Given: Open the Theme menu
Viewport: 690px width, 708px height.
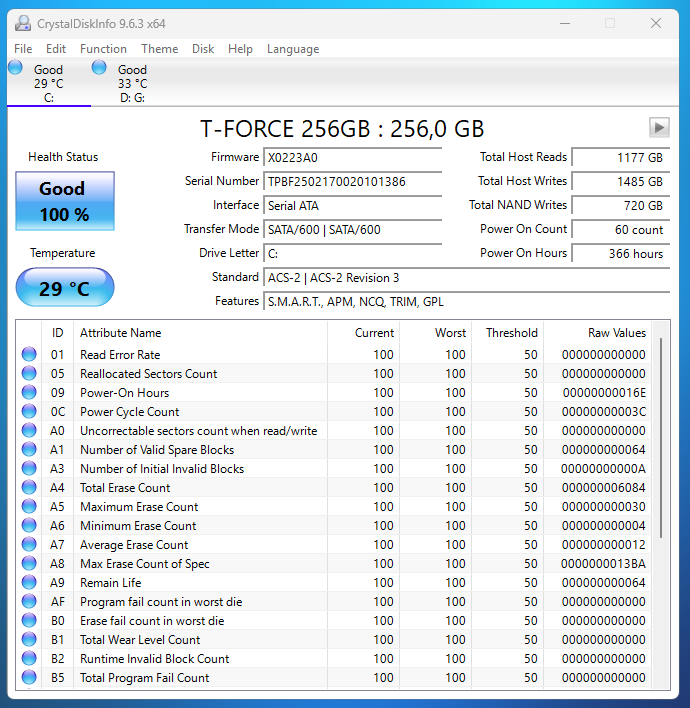Looking at the screenshot, I should (x=159, y=49).
